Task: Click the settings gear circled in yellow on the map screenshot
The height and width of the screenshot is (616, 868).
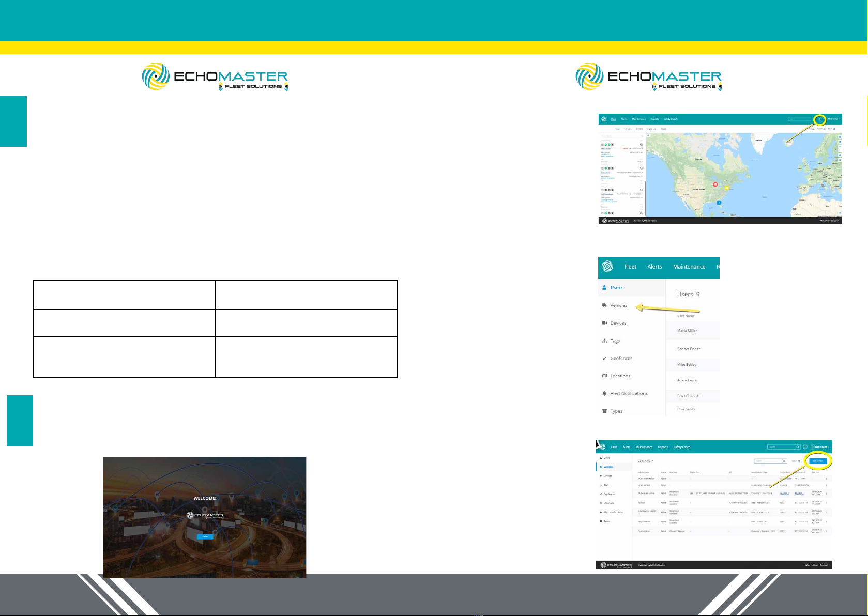Action: (819, 119)
